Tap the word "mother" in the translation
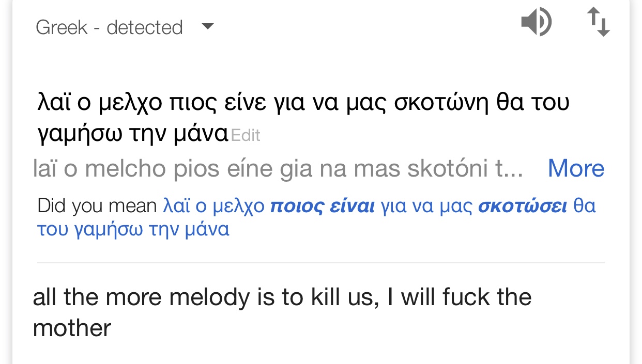Viewport: 642px width, 364px height. click(72, 328)
